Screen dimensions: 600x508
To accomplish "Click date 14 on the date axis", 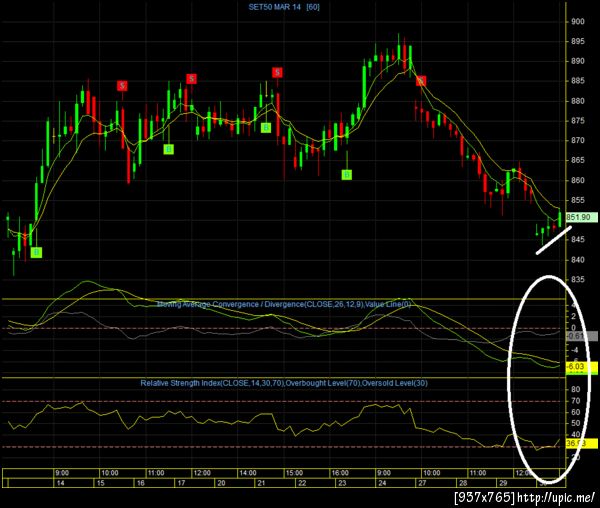I will (x=60, y=483).
